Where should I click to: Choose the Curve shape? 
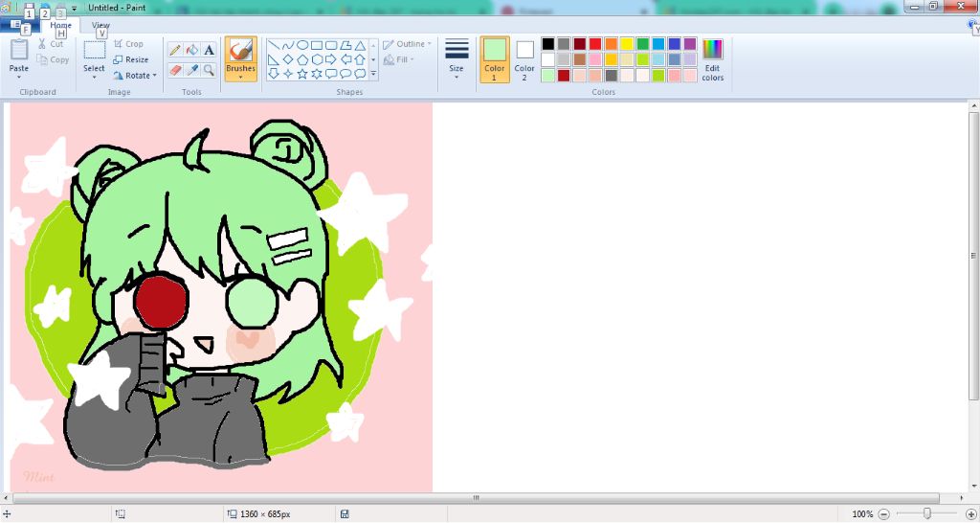[287, 46]
